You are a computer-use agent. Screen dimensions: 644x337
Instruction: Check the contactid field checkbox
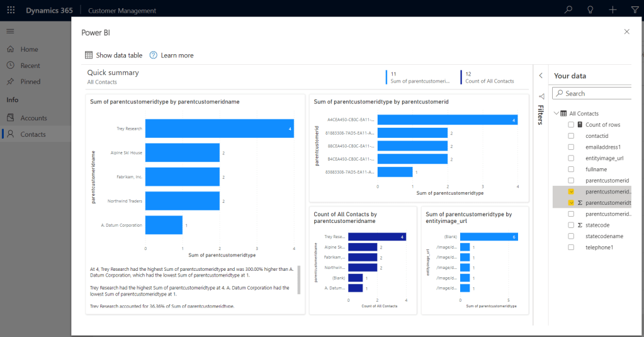tap(571, 136)
